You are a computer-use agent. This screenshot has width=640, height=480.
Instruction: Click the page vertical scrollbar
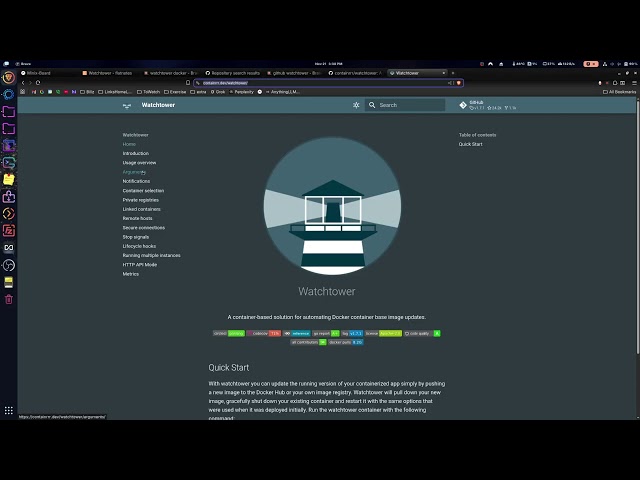pos(638,227)
